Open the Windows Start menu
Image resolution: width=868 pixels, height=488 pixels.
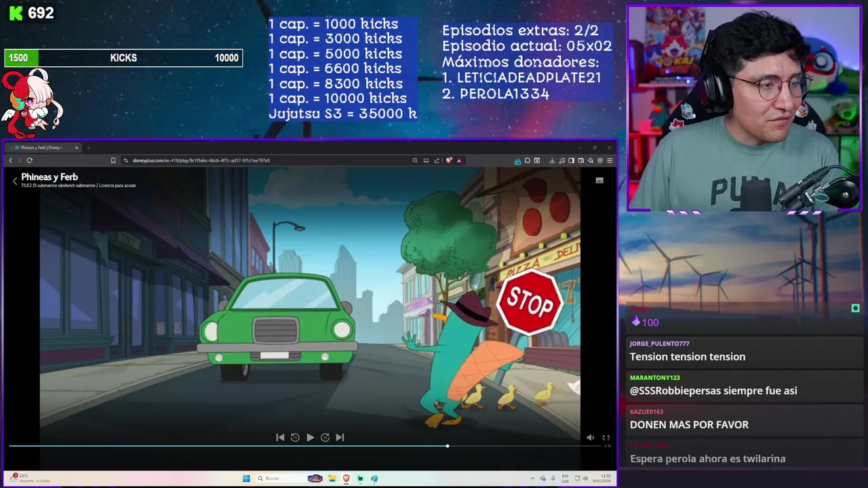click(246, 479)
